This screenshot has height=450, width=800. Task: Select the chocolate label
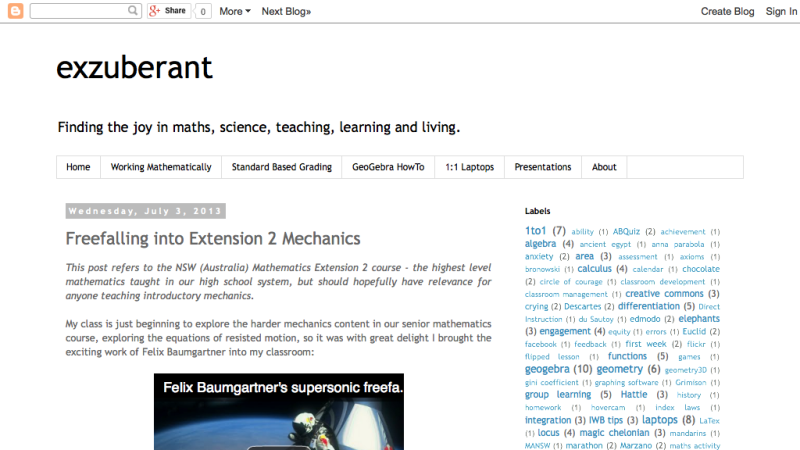click(x=701, y=269)
